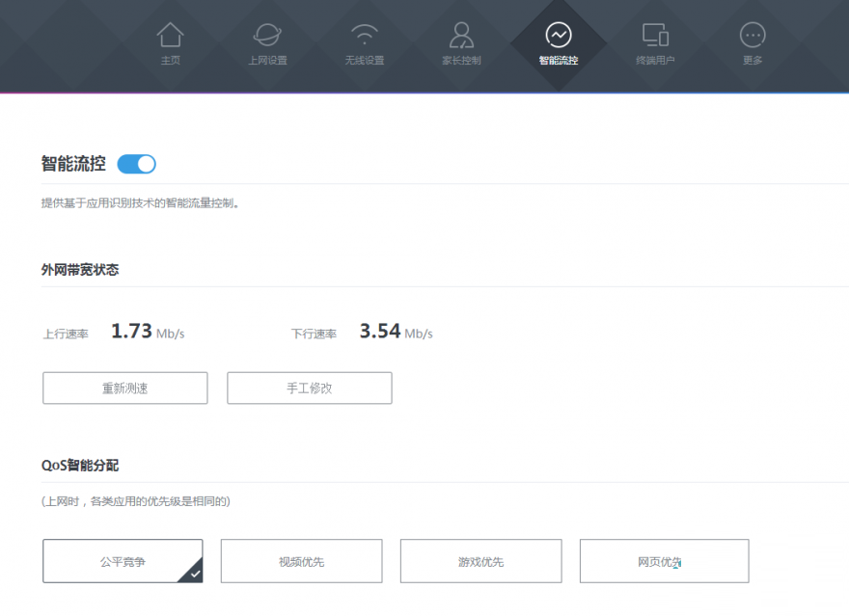
Task: Select 游戏优先 QoS priority option
Action: (480, 561)
